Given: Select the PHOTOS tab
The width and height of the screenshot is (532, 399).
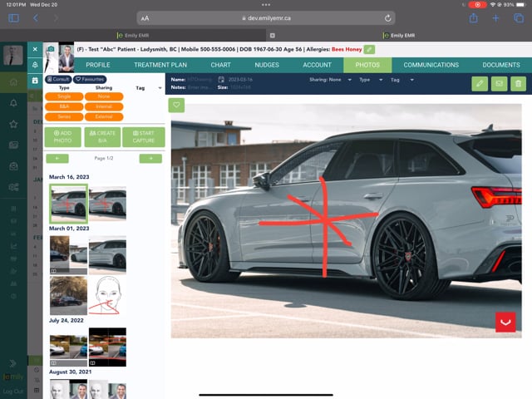Looking at the screenshot, I should click(367, 65).
